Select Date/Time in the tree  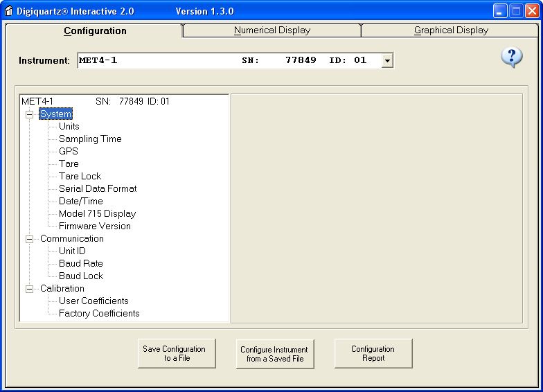point(80,201)
